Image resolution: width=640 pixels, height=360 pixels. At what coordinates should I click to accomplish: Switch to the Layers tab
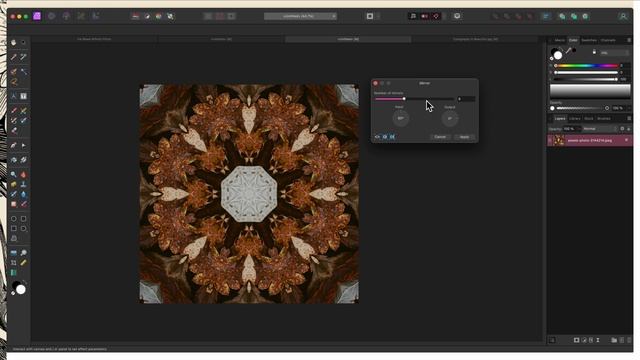point(560,119)
